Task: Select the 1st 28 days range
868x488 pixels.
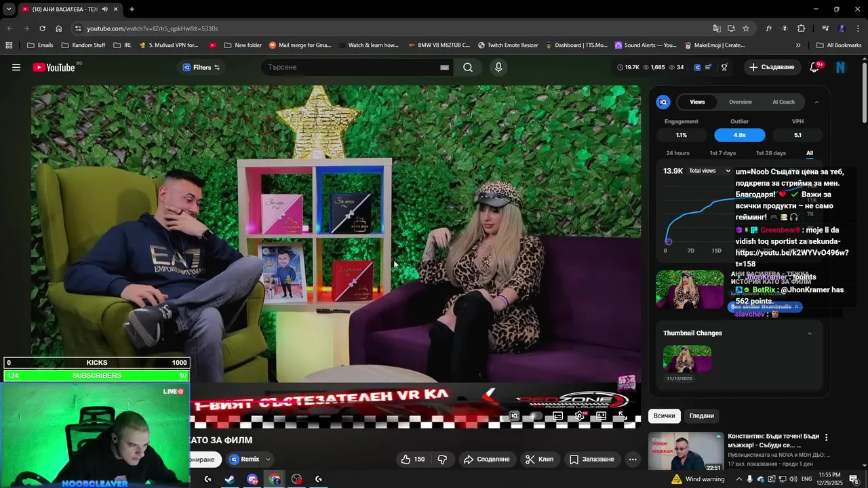Action: click(770, 153)
